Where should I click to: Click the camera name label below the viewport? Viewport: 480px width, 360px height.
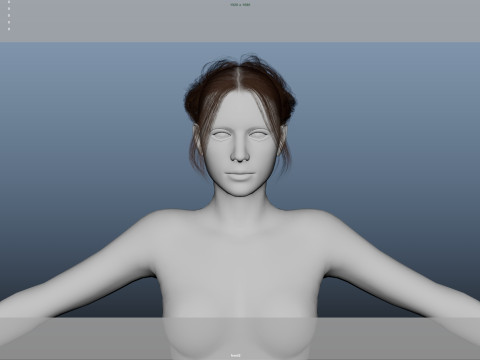pos(236,355)
